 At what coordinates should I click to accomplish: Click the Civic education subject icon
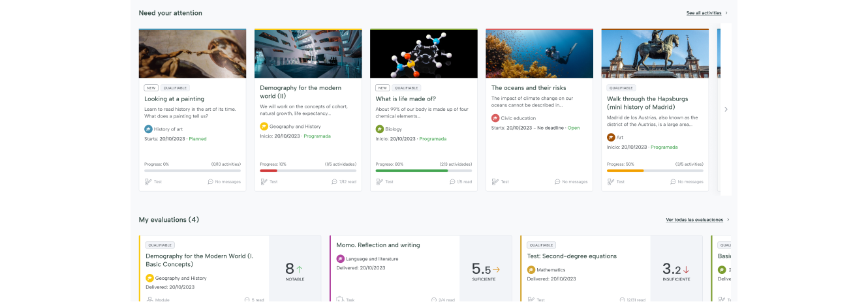tap(495, 118)
